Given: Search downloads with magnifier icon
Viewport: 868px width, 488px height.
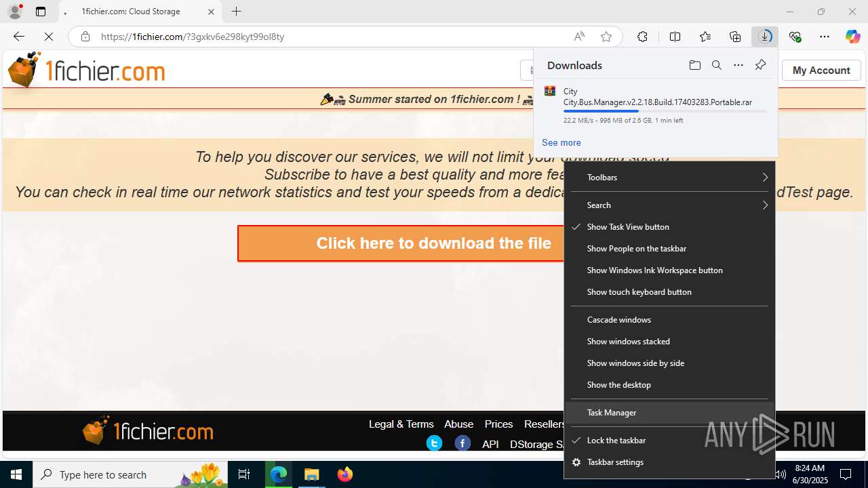Looking at the screenshot, I should pos(716,65).
